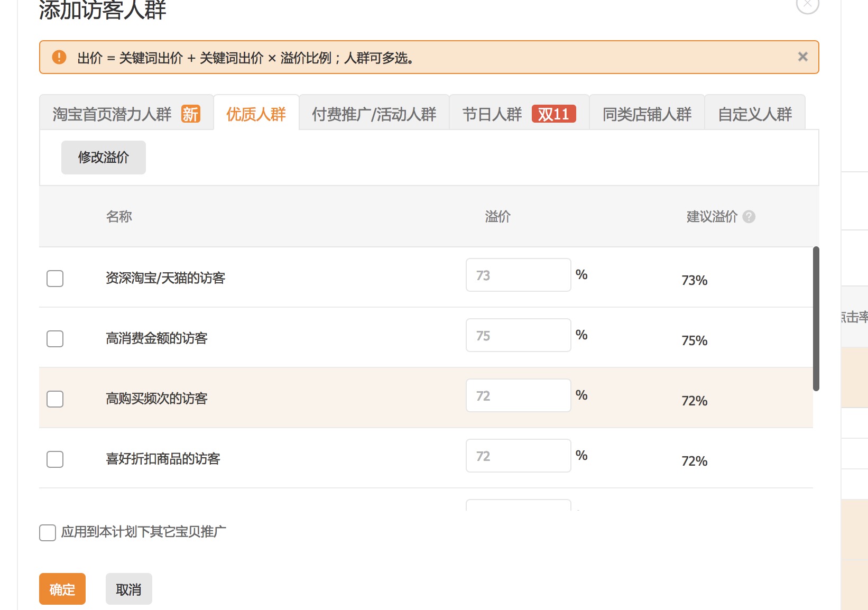Click the 修改溢价 button
The width and height of the screenshot is (868, 610).
tap(103, 157)
